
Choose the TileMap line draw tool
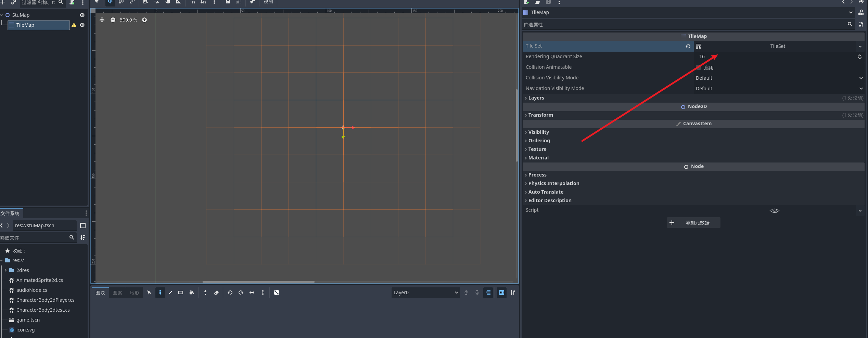pyautogui.click(x=170, y=292)
